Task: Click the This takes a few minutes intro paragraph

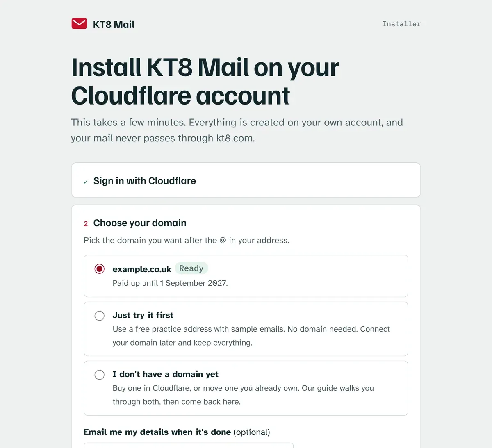Action: 237,130
